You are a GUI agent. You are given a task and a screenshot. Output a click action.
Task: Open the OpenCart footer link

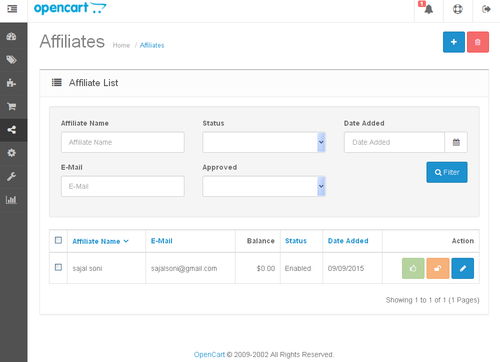click(x=209, y=355)
